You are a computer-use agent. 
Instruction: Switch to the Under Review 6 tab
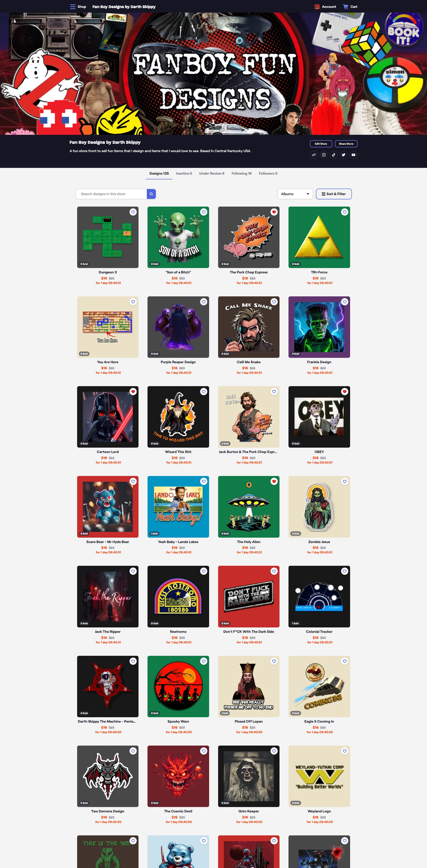click(212, 174)
